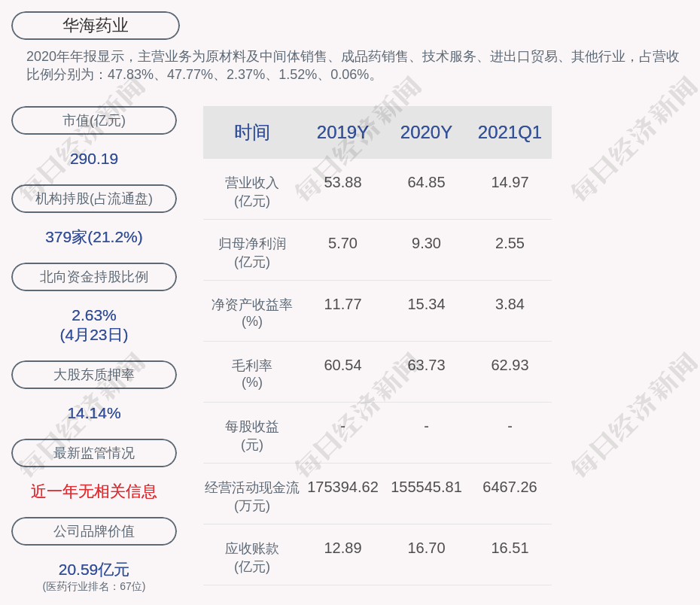700x605 pixels.
Task: Select the 市值(亿元) label button
Action: click(94, 120)
